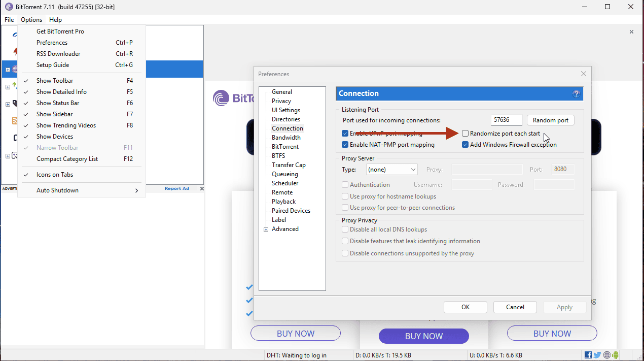Viewport: 644px width, 361px height.
Task: Click Cancel in the Preferences dialog
Action: coord(515,307)
